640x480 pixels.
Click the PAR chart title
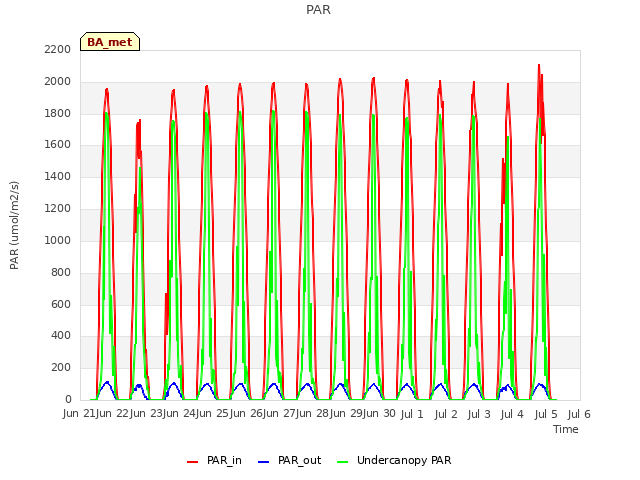pos(318,9)
